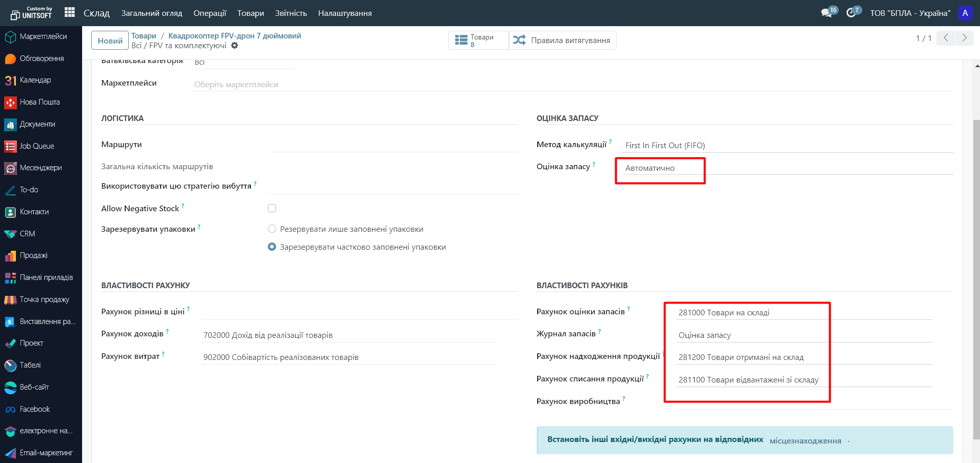Open the Оцінка запасу Автоматично dropdown
980x463 pixels.
(662, 168)
